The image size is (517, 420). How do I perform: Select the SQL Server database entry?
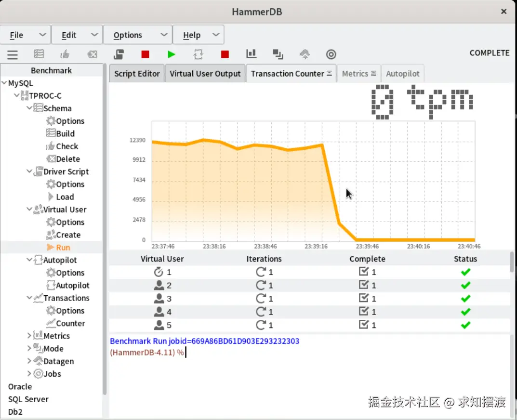coord(28,399)
